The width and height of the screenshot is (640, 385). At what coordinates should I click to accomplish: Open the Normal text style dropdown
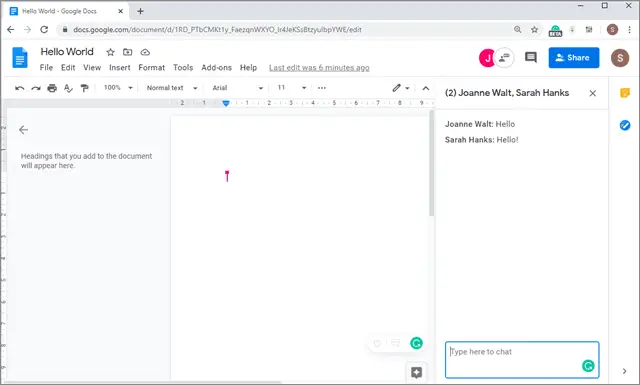[x=172, y=88]
